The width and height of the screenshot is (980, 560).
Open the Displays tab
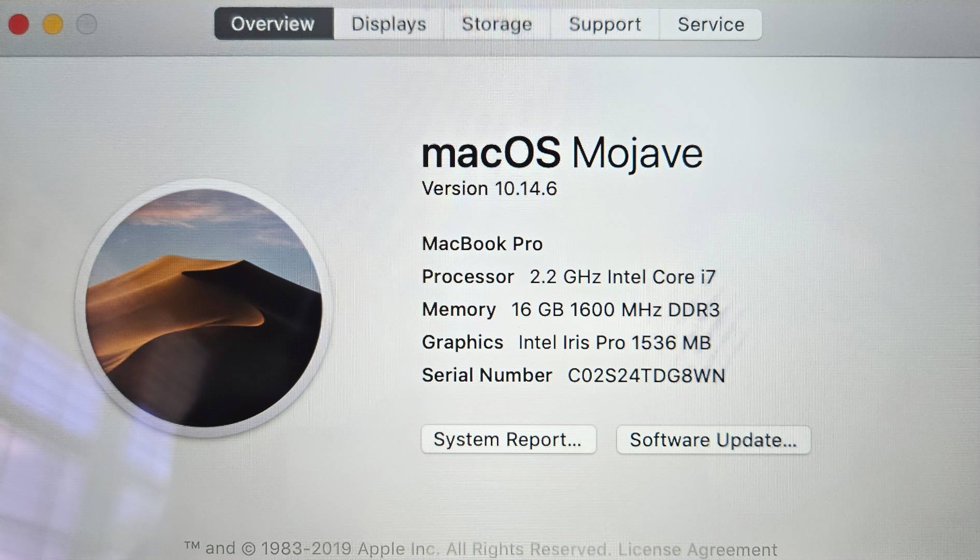(389, 24)
